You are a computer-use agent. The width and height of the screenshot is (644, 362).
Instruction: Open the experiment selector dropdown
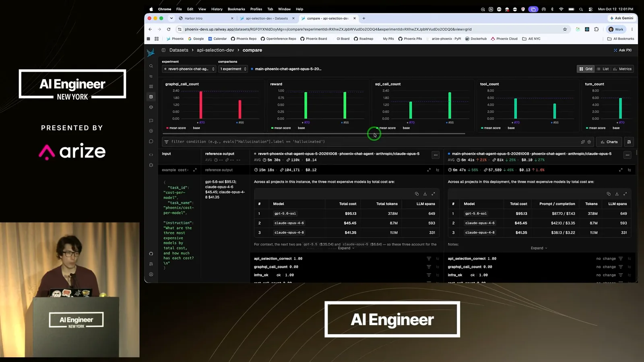coord(189,69)
